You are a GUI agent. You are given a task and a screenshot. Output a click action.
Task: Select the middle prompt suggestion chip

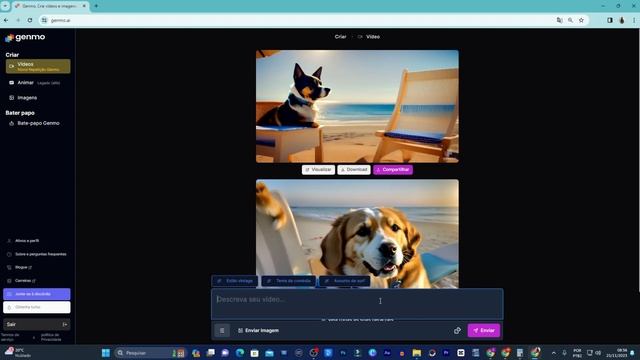coord(289,281)
